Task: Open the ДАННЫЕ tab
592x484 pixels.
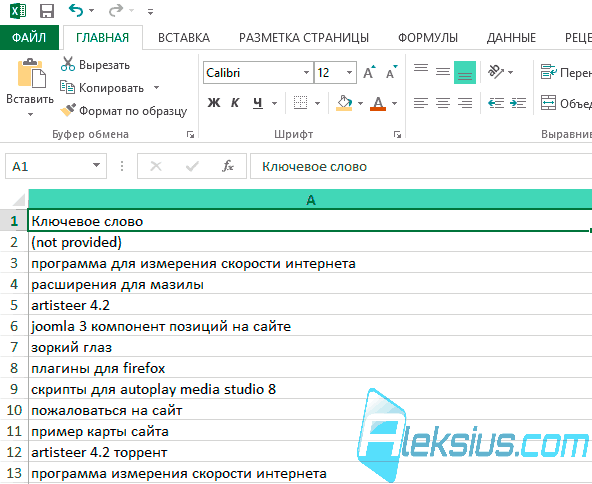Action: [511, 37]
